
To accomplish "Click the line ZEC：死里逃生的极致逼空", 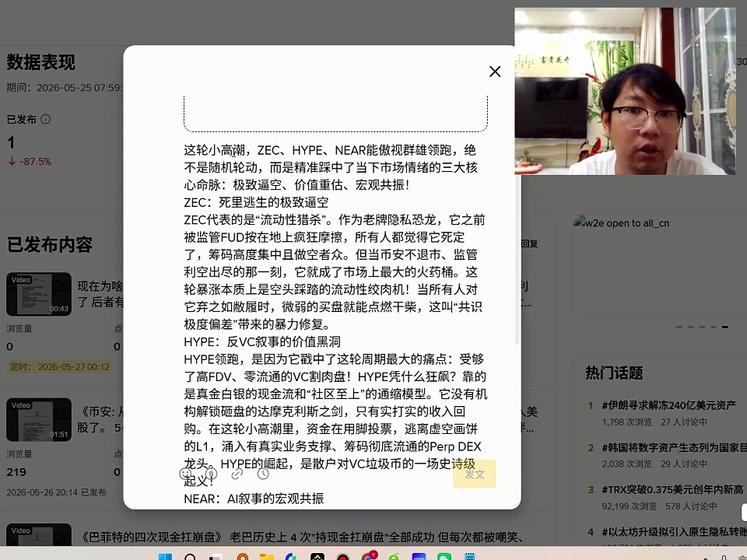I will pos(256,202).
